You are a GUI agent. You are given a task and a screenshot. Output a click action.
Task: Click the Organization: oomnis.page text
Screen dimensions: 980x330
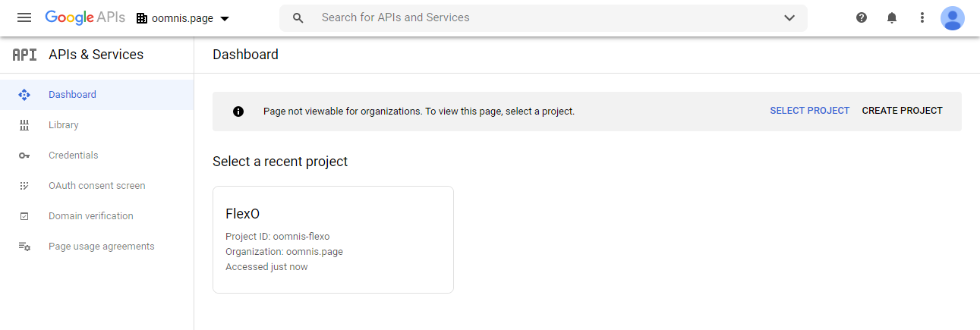point(285,252)
